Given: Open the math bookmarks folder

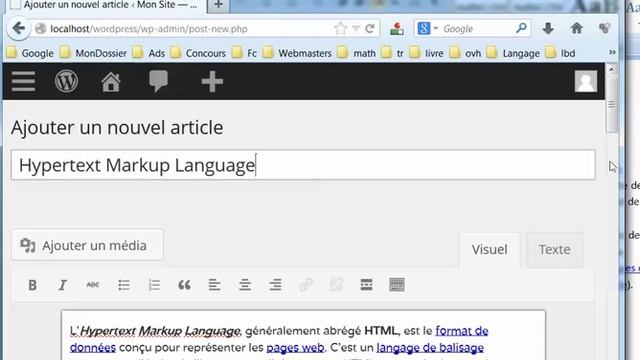Looking at the screenshot, I should click(x=356, y=53).
